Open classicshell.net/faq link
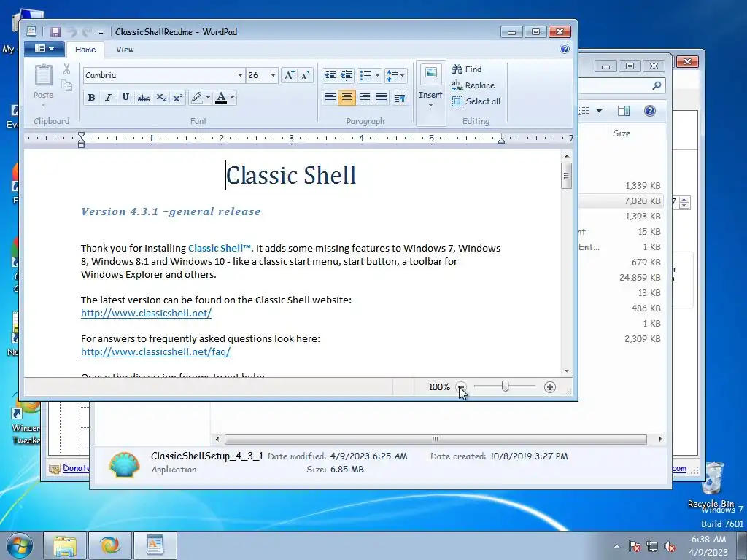The width and height of the screenshot is (747, 560). [156, 351]
